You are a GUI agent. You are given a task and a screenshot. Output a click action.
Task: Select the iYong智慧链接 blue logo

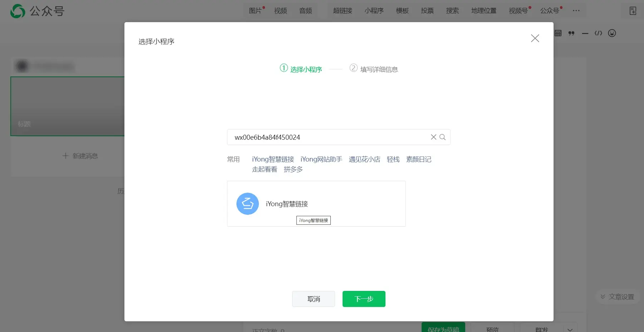tap(247, 204)
